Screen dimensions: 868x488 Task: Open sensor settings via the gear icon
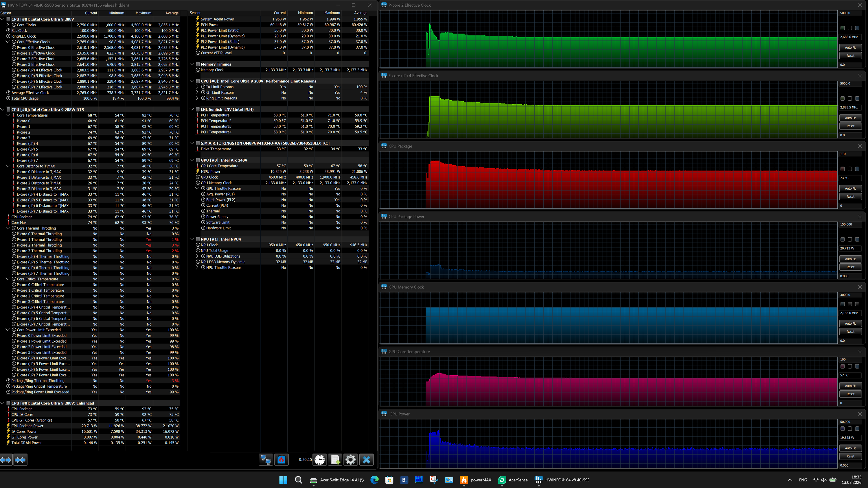pos(351,460)
